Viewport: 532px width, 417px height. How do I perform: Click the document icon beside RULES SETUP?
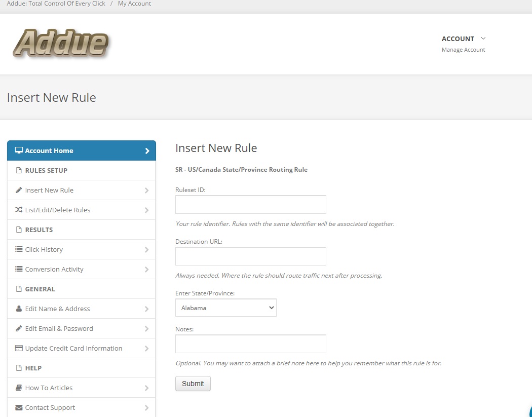point(19,170)
